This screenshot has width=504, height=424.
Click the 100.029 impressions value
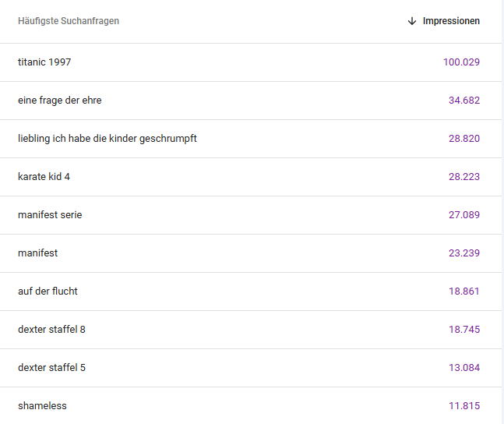[461, 62]
